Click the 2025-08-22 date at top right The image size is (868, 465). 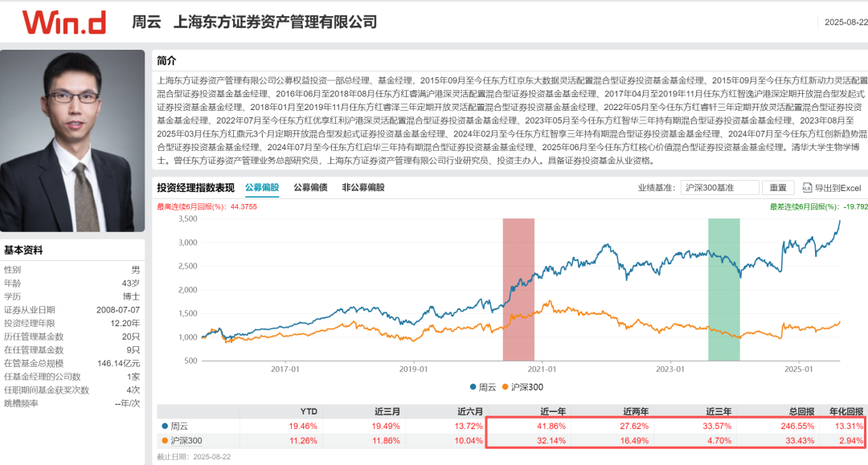point(845,22)
